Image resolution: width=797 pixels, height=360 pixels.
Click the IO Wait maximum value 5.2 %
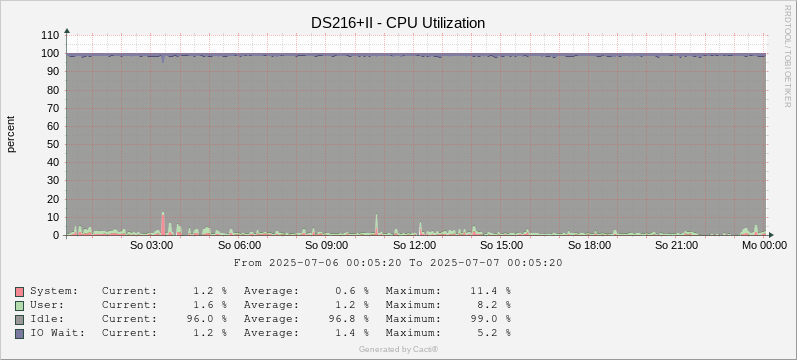(x=494, y=333)
